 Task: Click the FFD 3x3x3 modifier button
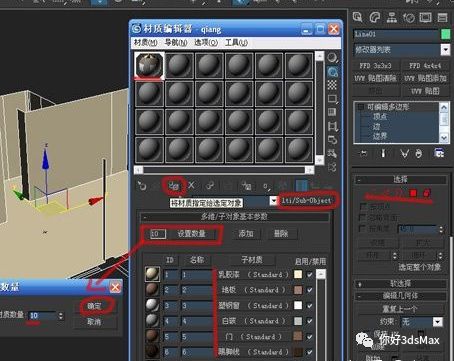[375, 65]
